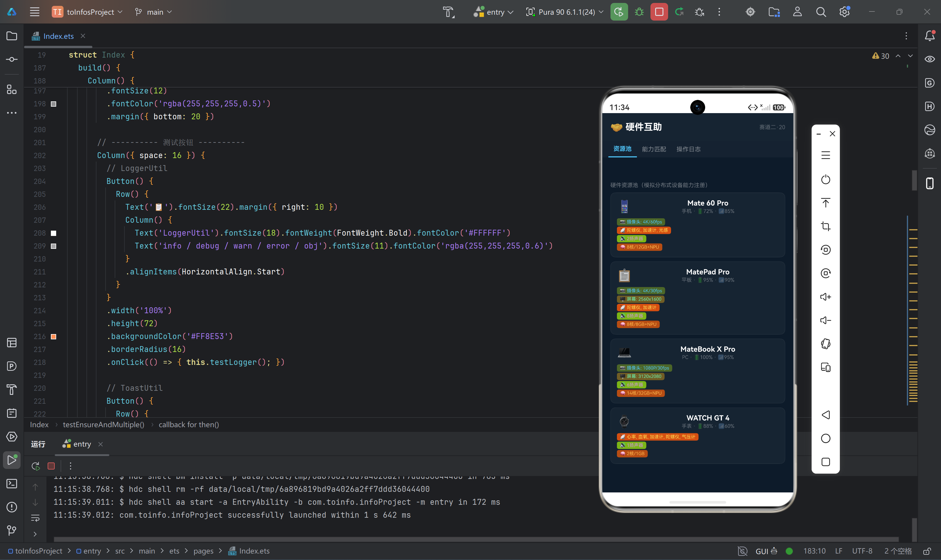Expand toInfosProject project dropdown
This screenshot has width=941, height=560.
[x=88, y=12]
